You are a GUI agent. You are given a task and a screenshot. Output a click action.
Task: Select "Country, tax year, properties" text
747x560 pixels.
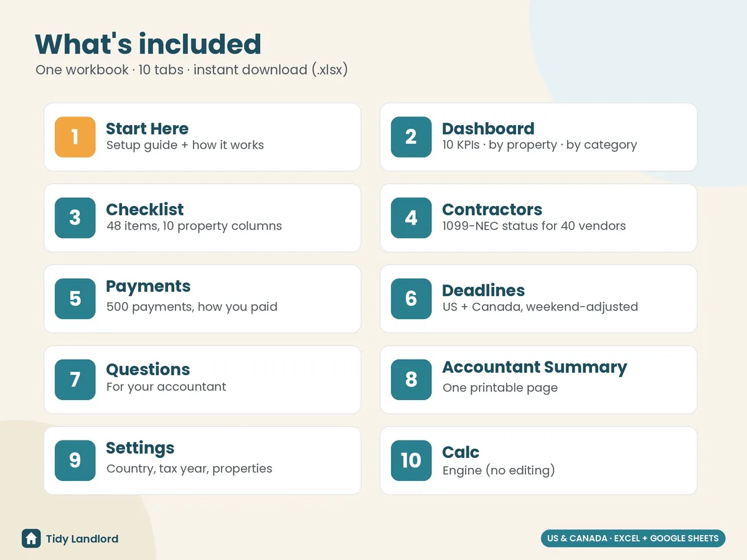(189, 469)
